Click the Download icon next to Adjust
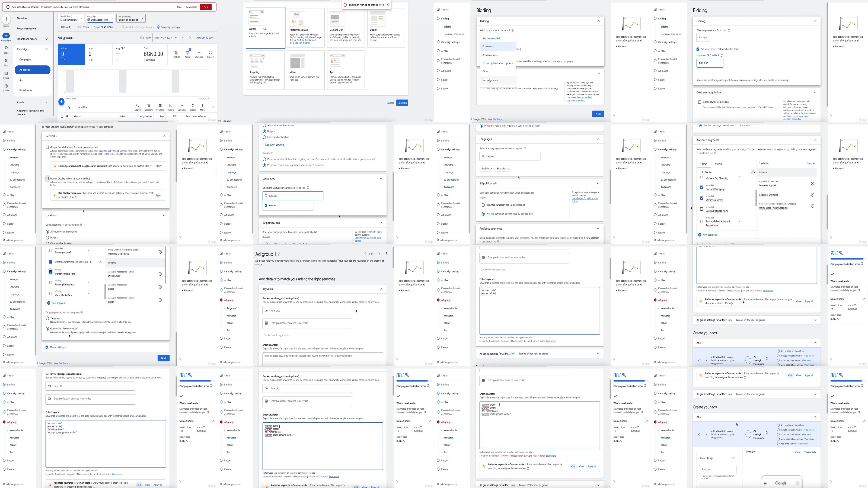 199,53
